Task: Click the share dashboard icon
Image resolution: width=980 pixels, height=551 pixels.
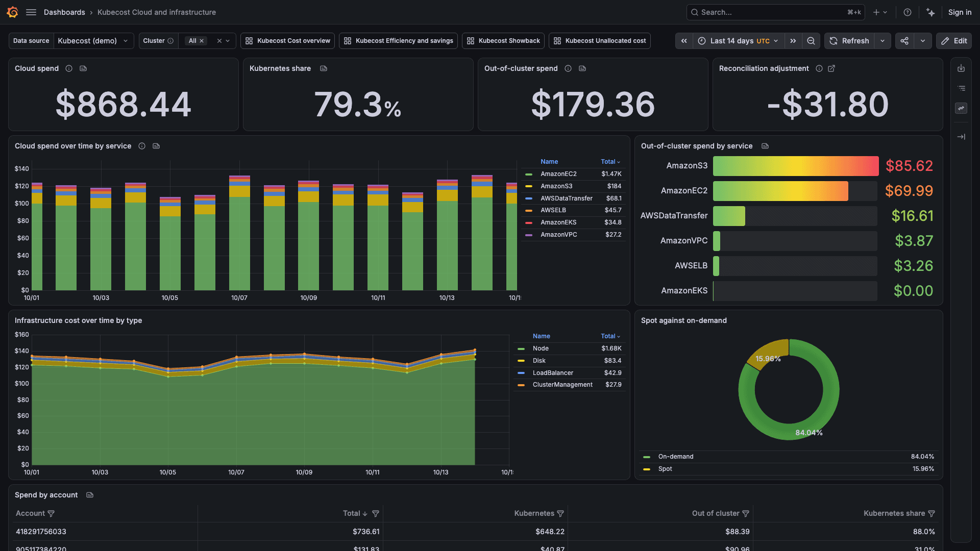Action: (904, 41)
